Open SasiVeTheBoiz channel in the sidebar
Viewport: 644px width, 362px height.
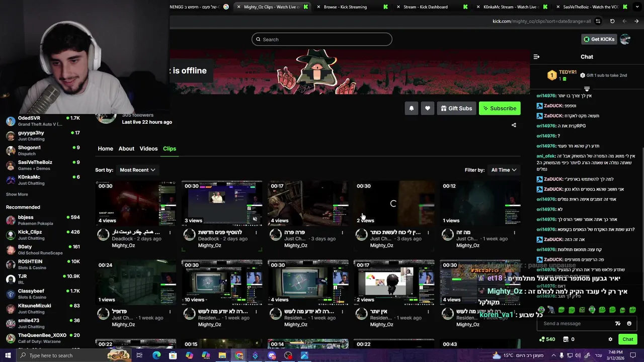43,165
